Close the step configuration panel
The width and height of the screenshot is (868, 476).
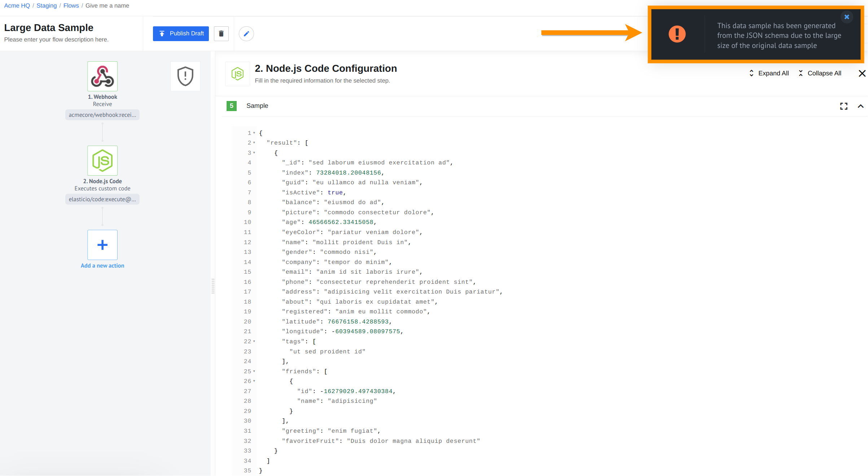(862, 73)
